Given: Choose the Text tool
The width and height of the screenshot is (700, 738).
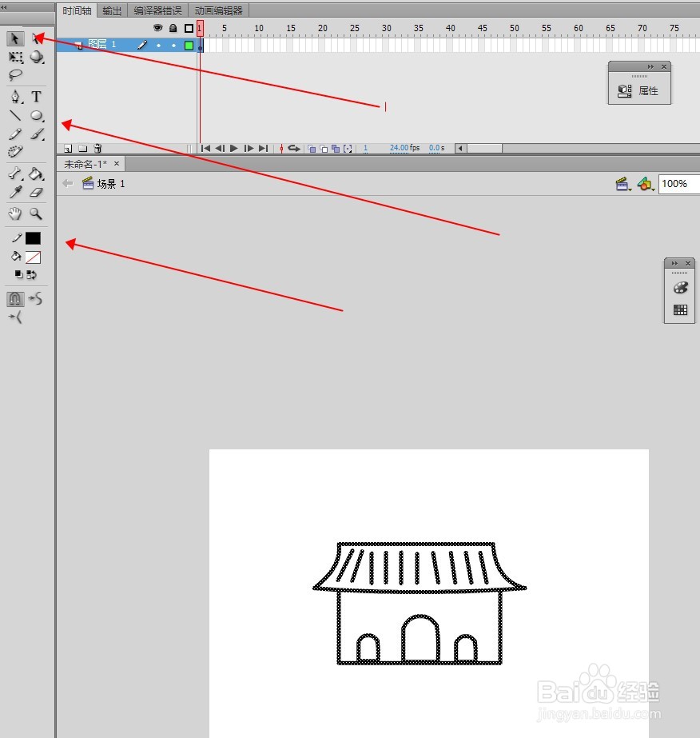Looking at the screenshot, I should point(36,96).
